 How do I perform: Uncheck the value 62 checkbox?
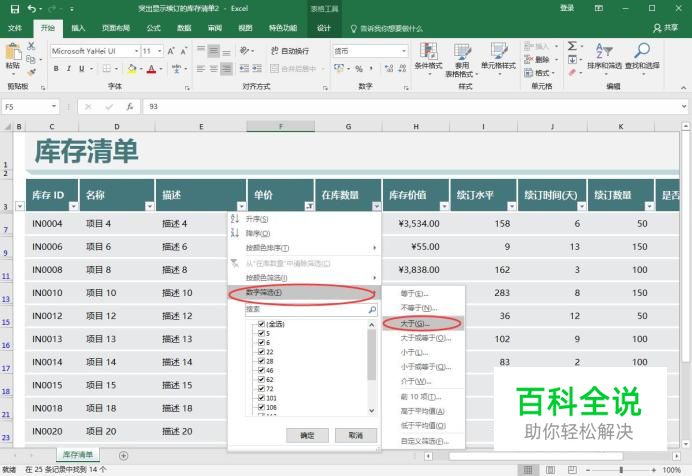click(x=261, y=379)
